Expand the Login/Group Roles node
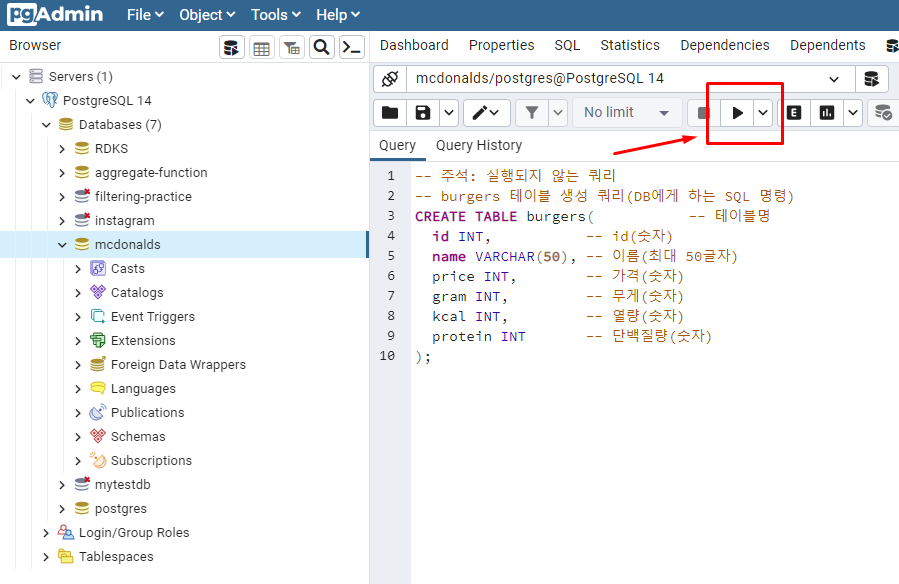The image size is (899, 584). tap(46, 533)
